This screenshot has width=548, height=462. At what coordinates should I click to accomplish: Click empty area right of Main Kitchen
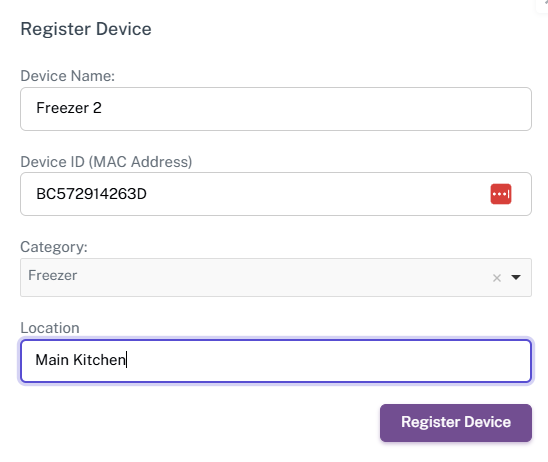[329, 361]
